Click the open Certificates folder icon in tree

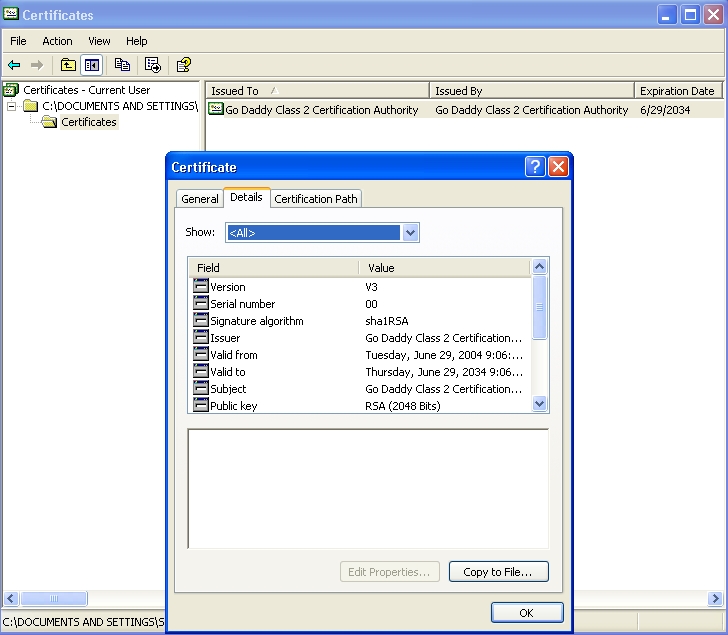[x=49, y=122]
